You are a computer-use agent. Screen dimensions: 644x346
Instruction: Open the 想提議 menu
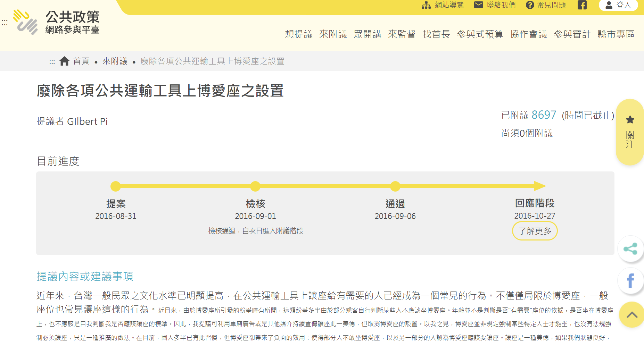(299, 34)
